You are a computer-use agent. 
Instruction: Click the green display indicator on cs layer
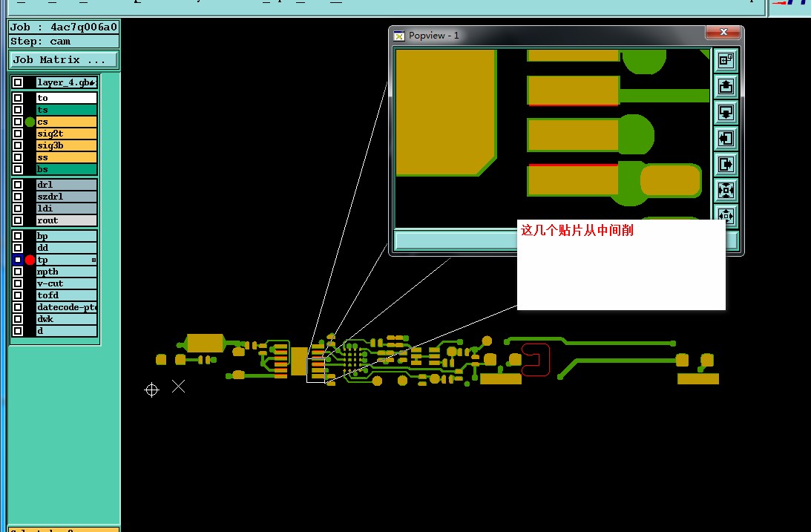tap(30, 122)
